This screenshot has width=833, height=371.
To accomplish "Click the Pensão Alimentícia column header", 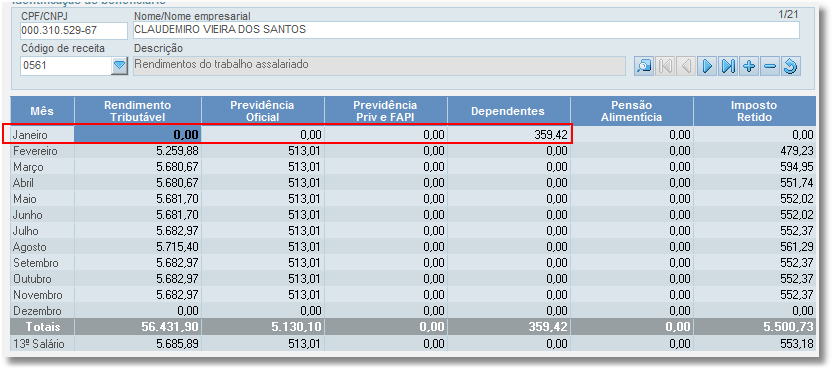I will 632,111.
